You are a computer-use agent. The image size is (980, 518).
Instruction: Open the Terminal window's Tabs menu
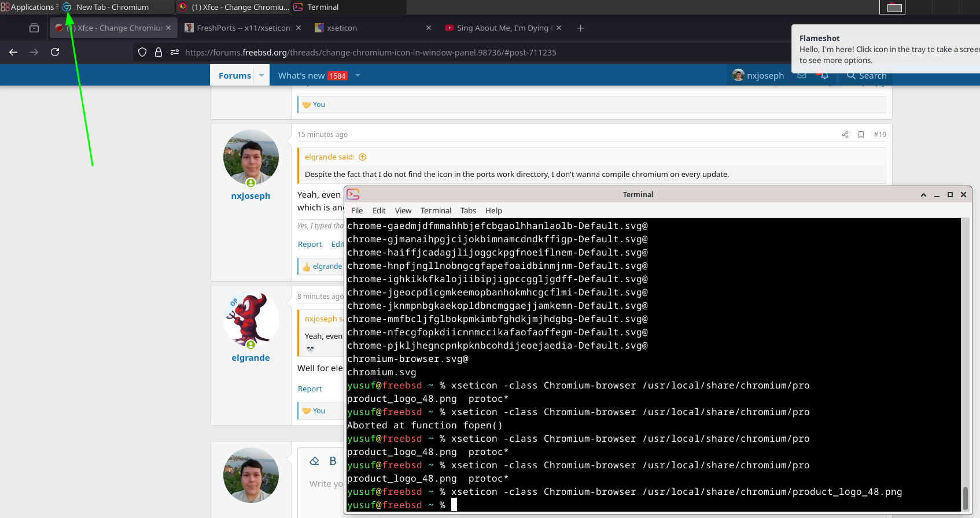point(468,210)
